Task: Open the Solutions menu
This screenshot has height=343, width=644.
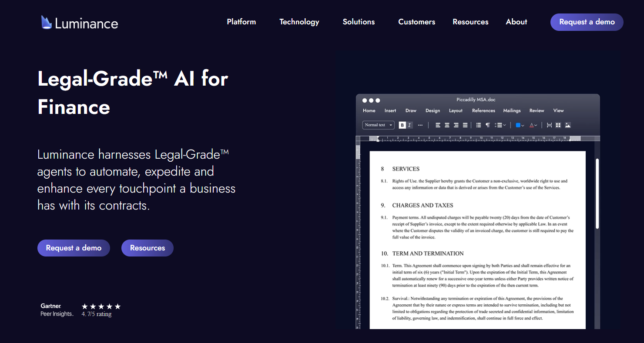Action: tap(359, 22)
